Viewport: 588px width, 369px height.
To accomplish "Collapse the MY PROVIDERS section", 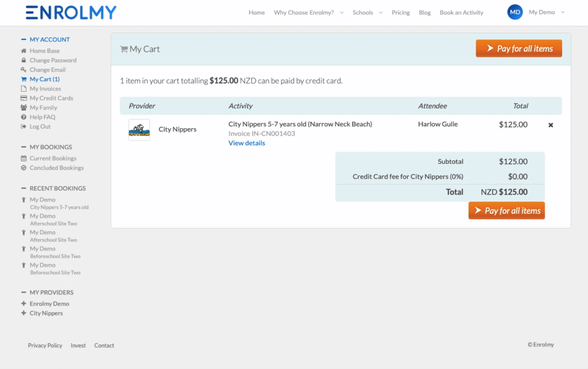I will 24,292.
